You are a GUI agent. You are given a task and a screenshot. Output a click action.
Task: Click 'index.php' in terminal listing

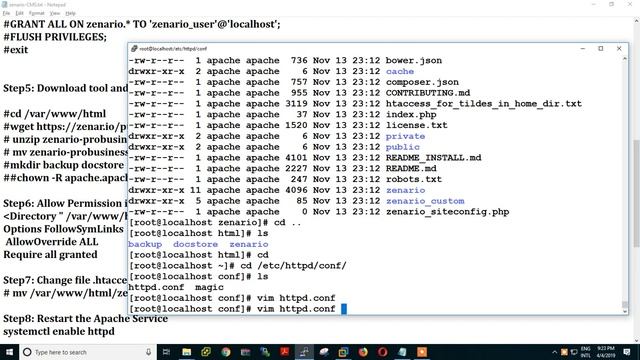point(411,114)
